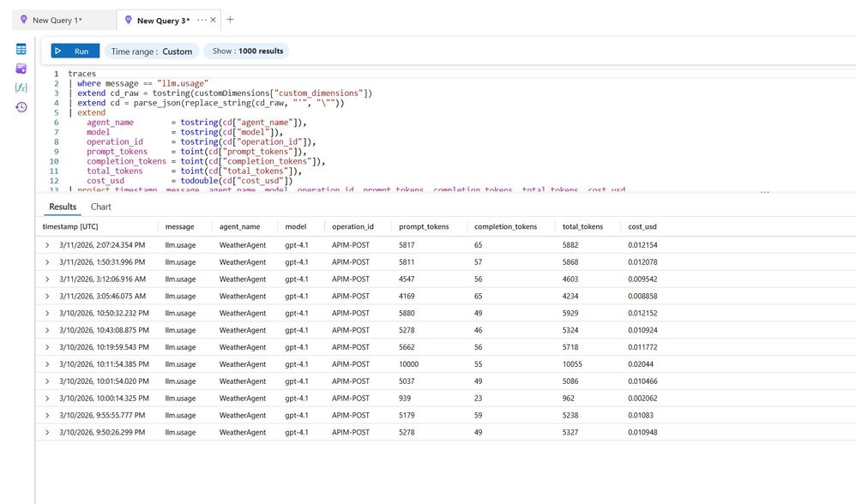Open the Functions fx sidebar icon
This screenshot has width=856, height=504.
21,87
